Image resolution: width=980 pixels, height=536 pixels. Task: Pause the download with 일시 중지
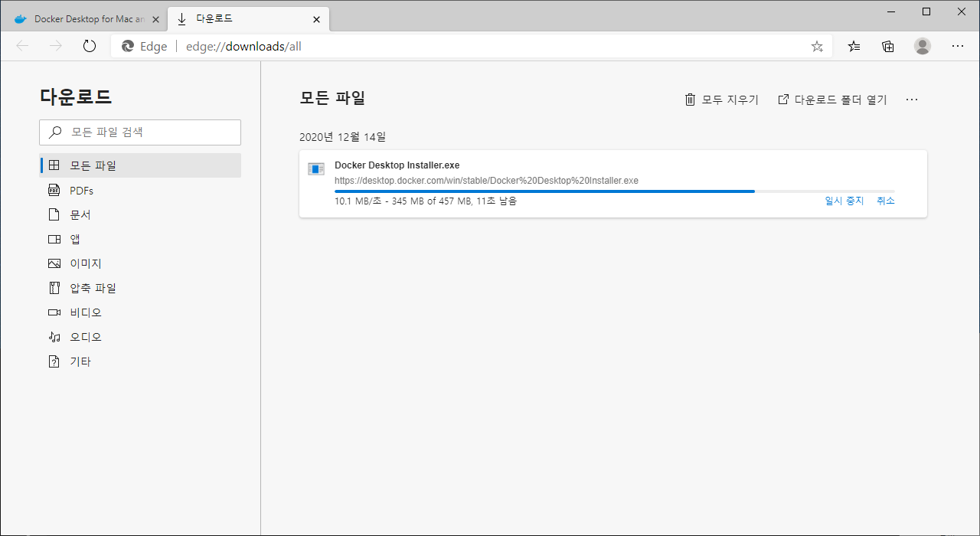click(844, 201)
